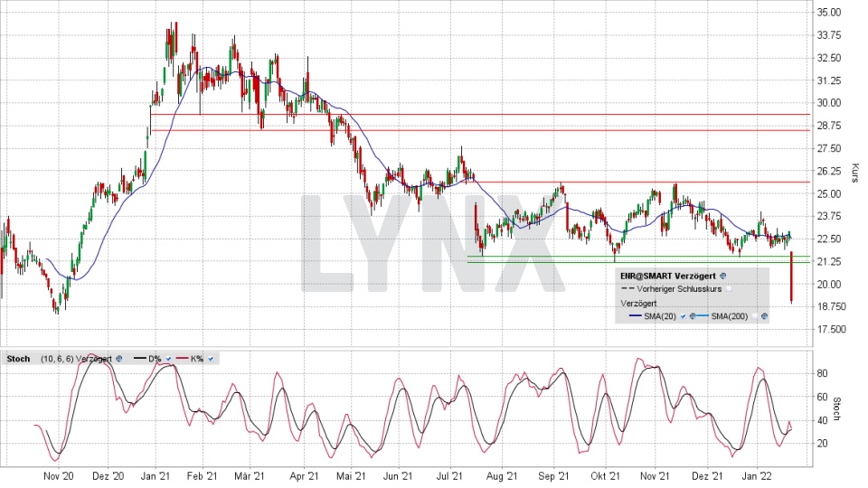Screen dimensions: 868x488
Task: Uncheck the SMA(20) checkbox
Action: click(x=683, y=316)
